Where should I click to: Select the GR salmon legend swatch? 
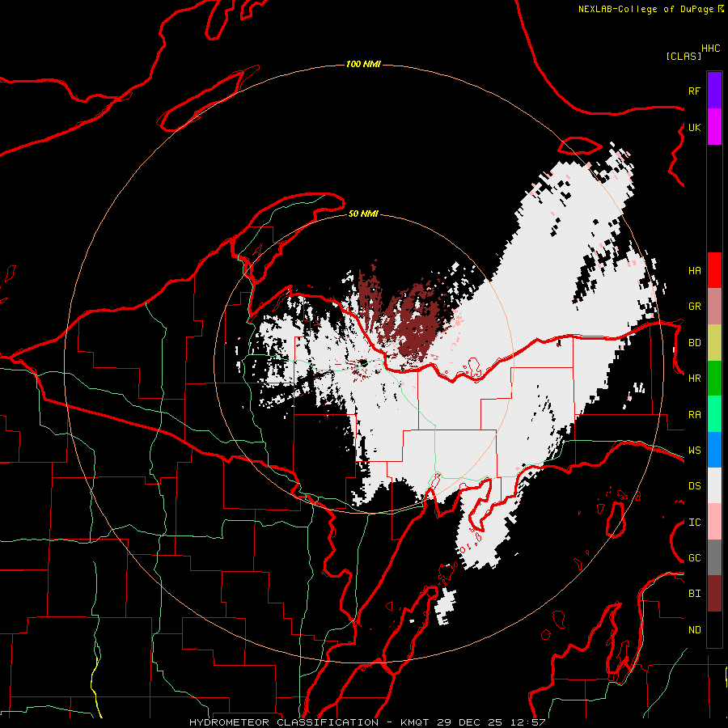(714, 306)
